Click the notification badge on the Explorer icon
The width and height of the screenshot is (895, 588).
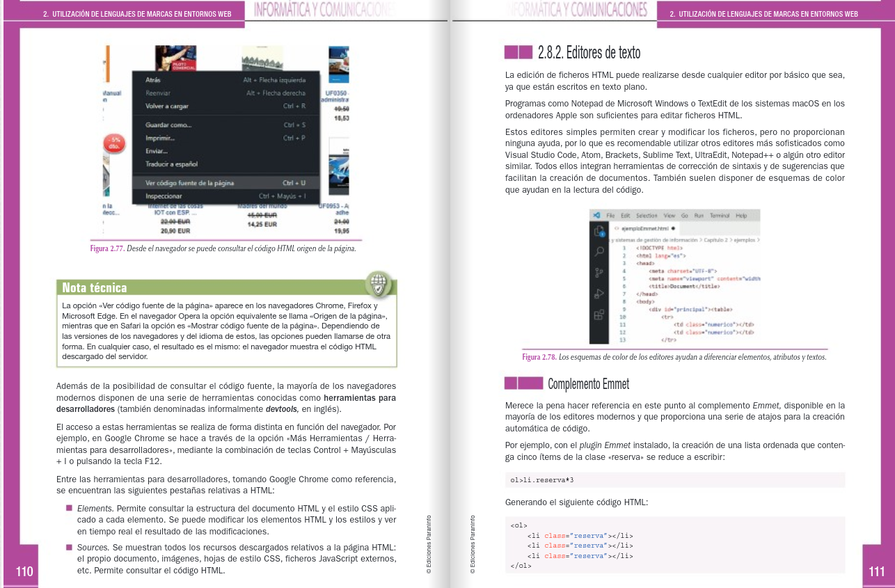tap(603, 233)
